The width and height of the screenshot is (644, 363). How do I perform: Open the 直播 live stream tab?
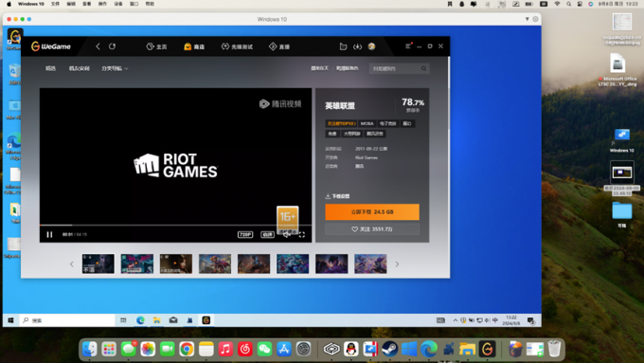(279, 46)
